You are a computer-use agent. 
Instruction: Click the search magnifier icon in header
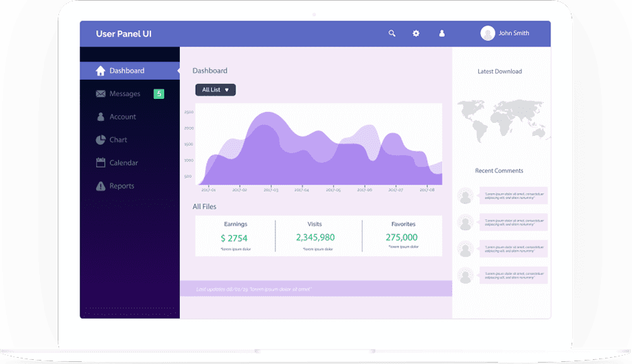[392, 34]
